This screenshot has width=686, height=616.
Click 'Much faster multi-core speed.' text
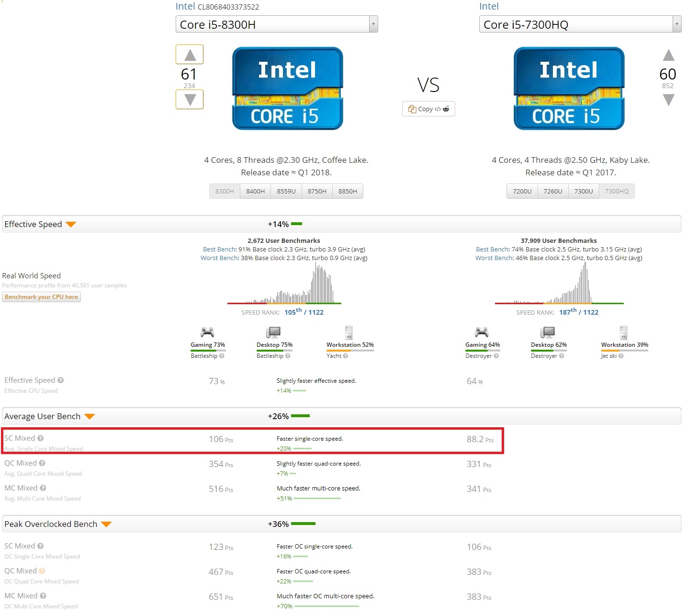coord(318,488)
